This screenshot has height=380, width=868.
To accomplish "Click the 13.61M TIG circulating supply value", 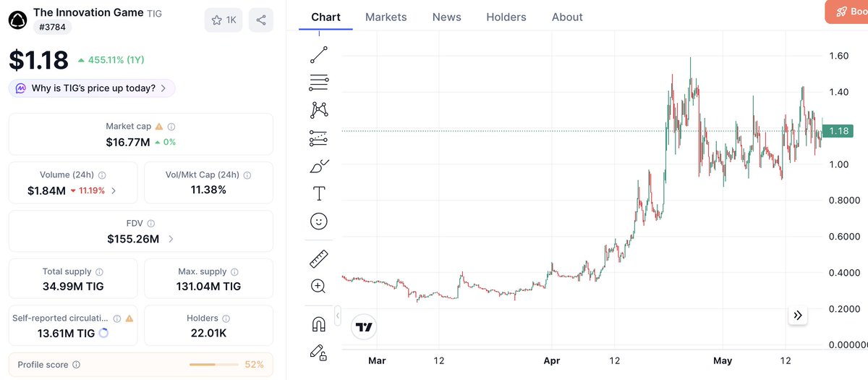I will [66, 333].
